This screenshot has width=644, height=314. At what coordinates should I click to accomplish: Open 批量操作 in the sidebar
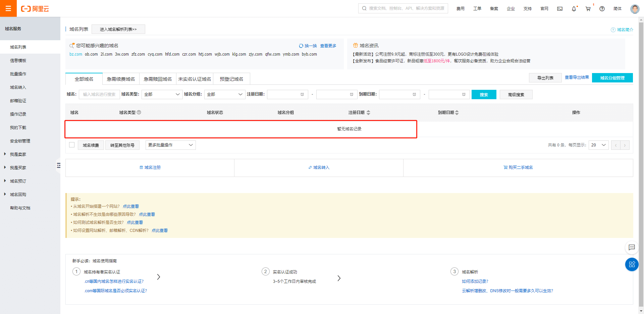tap(18, 74)
